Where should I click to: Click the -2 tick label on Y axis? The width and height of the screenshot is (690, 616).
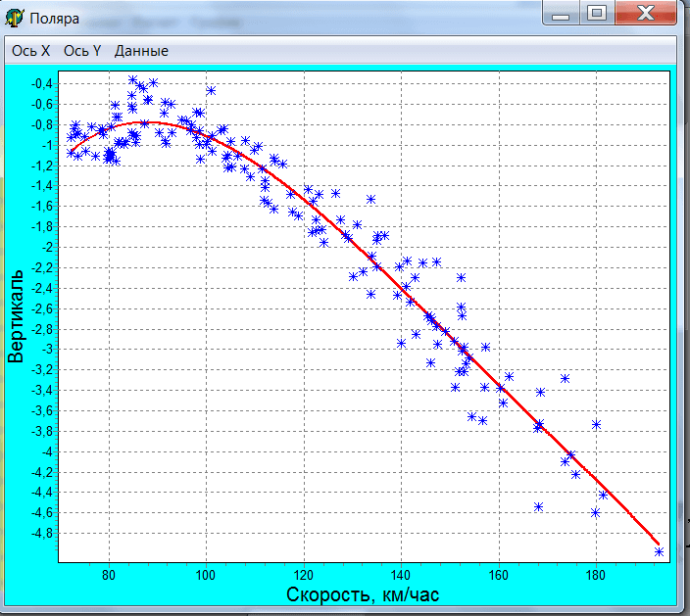click(x=47, y=247)
